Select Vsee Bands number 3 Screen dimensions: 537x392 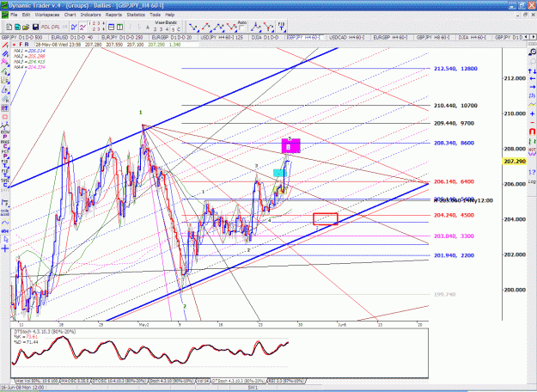tap(161, 29)
